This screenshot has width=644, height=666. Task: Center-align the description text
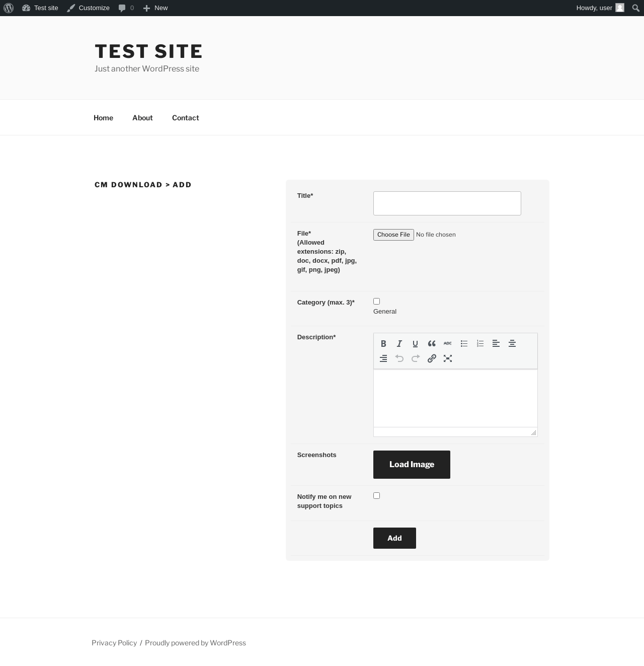pyautogui.click(x=512, y=343)
